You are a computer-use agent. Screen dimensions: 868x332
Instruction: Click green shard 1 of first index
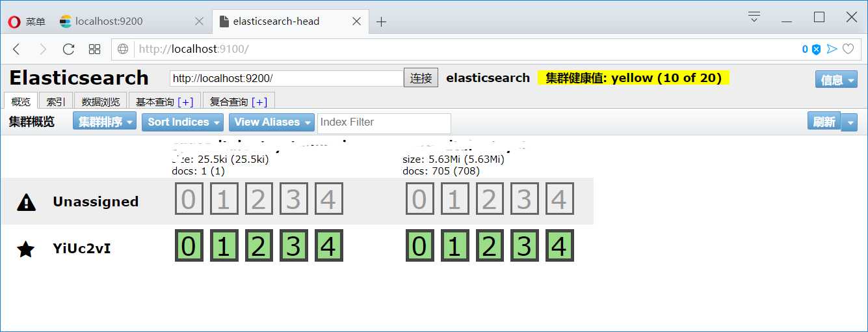224,246
